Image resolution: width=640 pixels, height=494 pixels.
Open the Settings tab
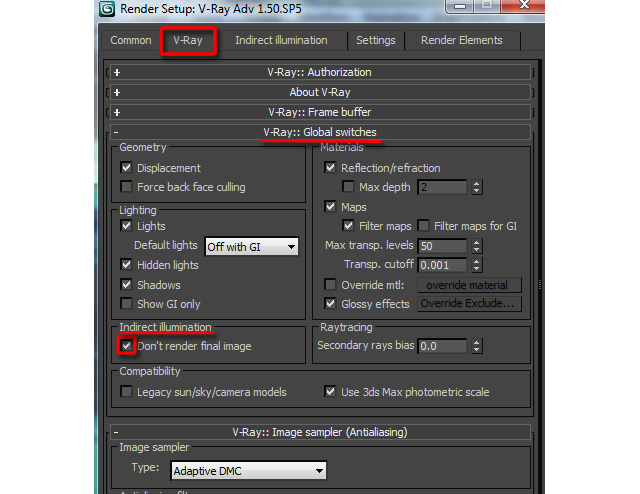pyautogui.click(x=376, y=40)
